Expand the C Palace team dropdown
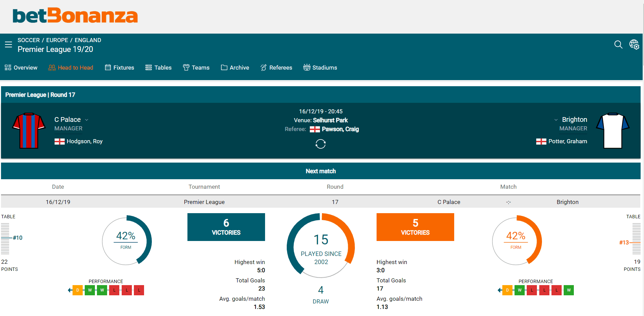This screenshot has width=644, height=316. coord(87,120)
